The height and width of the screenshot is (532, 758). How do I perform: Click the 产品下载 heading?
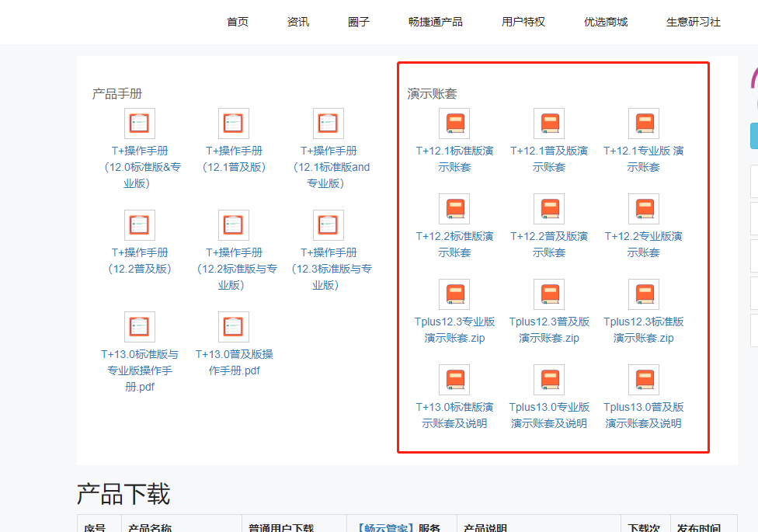click(123, 494)
